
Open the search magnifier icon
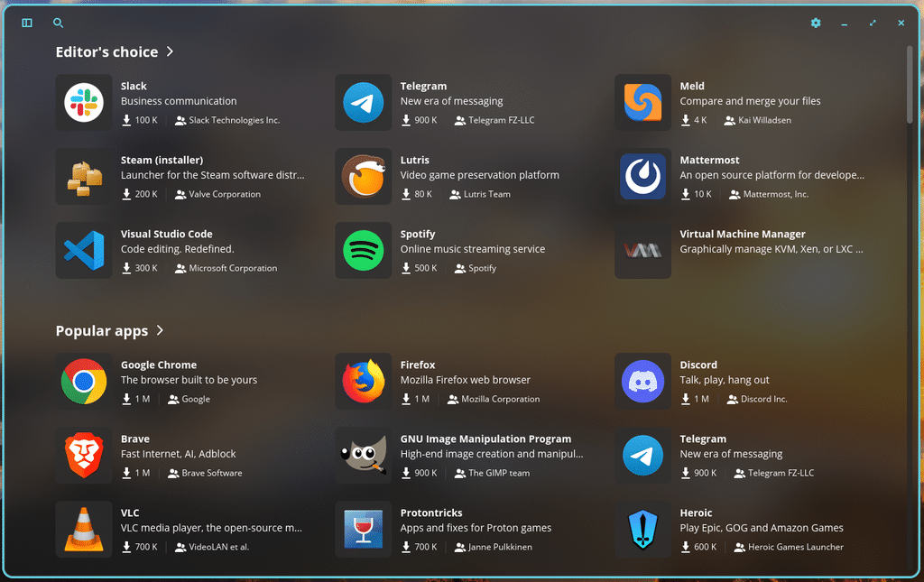(58, 23)
